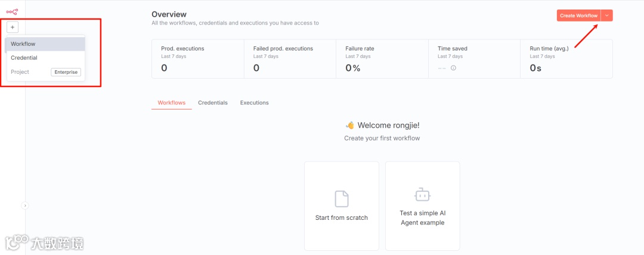644x255 pixels.
Task: Click the Time saved info icon
Action: pyautogui.click(x=453, y=68)
